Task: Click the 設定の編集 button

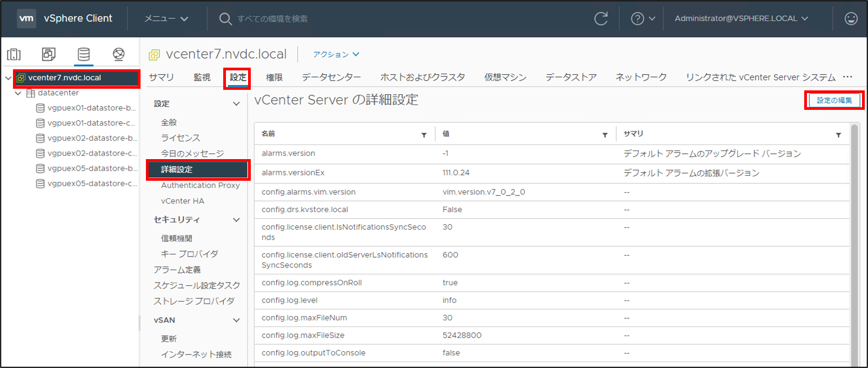Action: 834,100
